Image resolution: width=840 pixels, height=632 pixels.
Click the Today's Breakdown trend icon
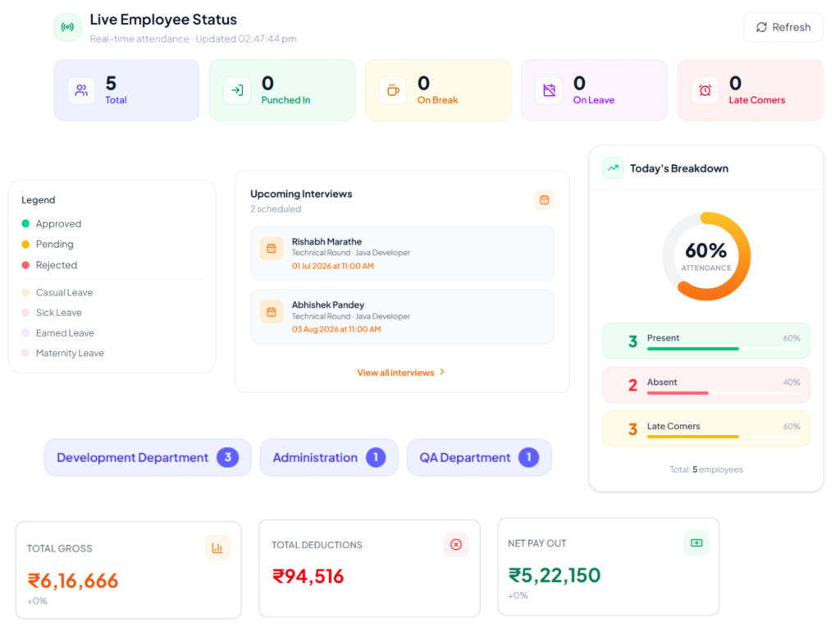pyautogui.click(x=613, y=167)
